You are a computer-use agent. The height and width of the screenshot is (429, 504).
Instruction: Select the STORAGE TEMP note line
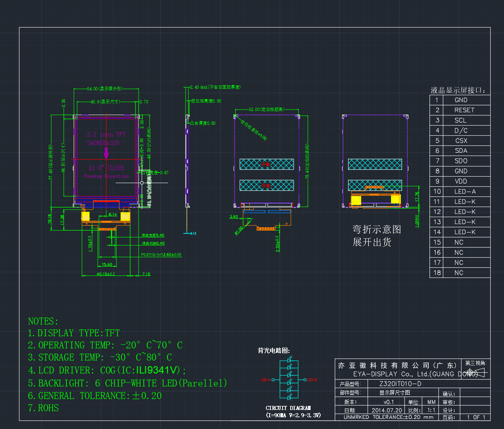[100, 357]
